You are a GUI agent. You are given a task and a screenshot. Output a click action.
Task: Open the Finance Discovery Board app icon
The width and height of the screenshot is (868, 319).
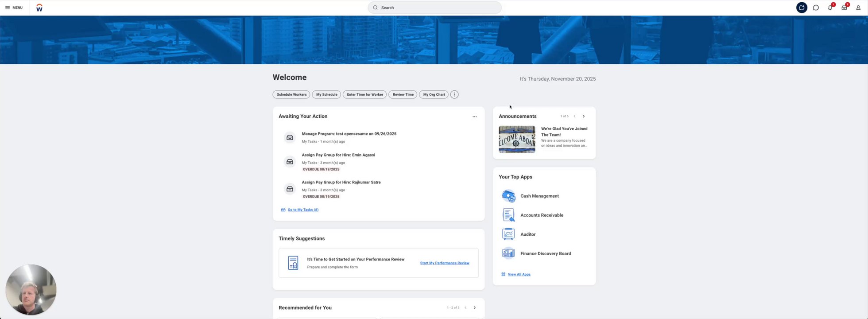508,253
